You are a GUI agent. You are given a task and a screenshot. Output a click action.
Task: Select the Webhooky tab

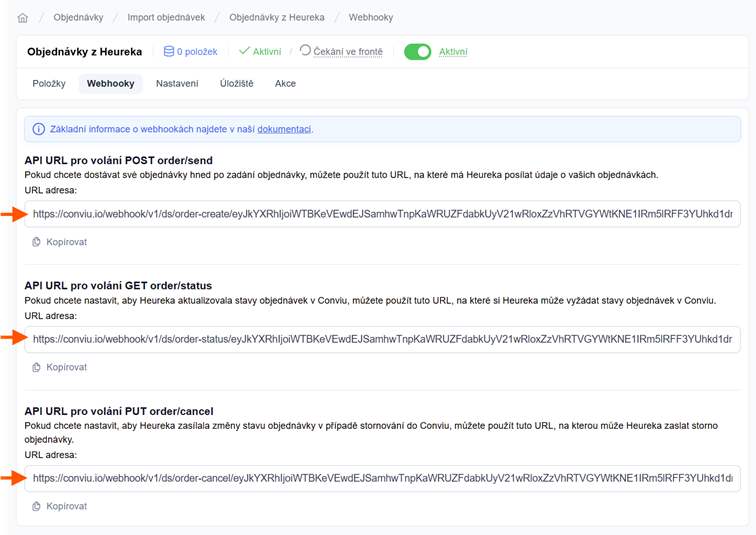[110, 83]
